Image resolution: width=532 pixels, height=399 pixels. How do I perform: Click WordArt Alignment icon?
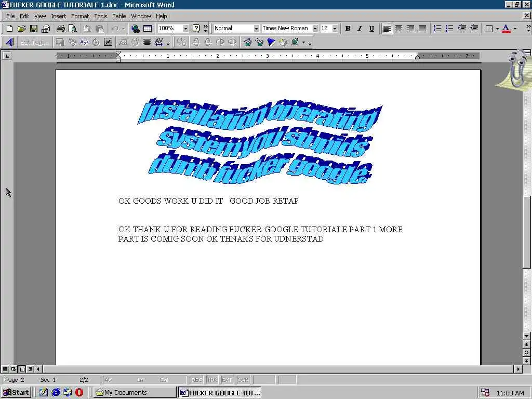147,42
